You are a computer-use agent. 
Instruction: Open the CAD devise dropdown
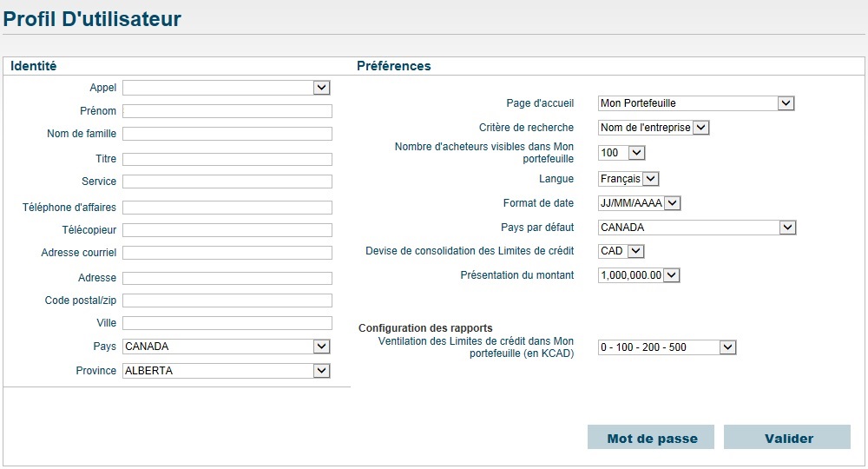621,251
